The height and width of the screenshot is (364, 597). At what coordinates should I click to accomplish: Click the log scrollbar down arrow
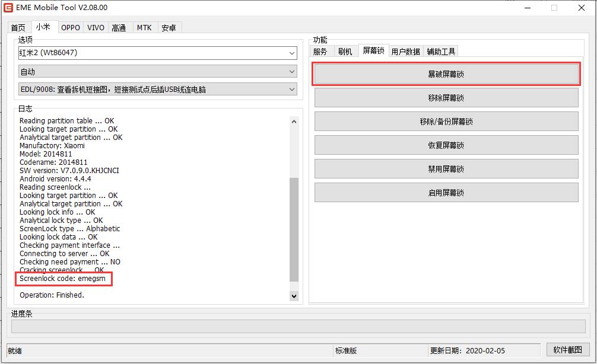pos(294,296)
